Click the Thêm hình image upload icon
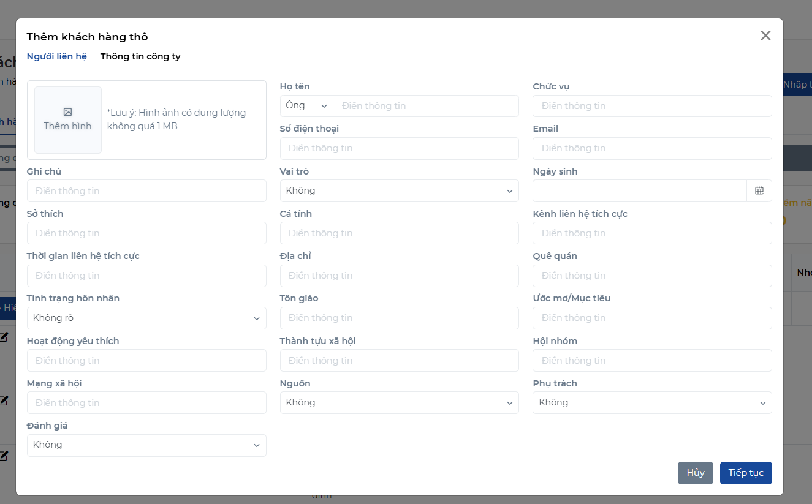 click(x=68, y=112)
